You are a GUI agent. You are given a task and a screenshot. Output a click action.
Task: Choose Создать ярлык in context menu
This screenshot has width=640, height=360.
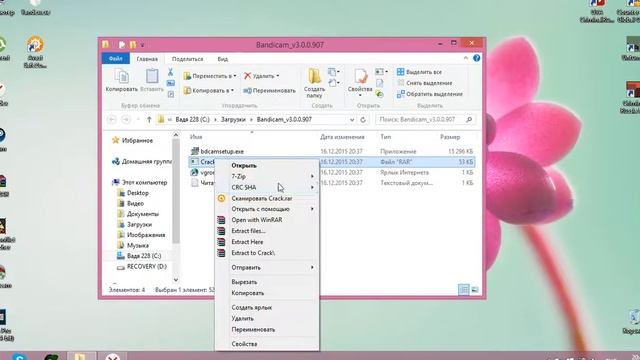tap(267, 308)
